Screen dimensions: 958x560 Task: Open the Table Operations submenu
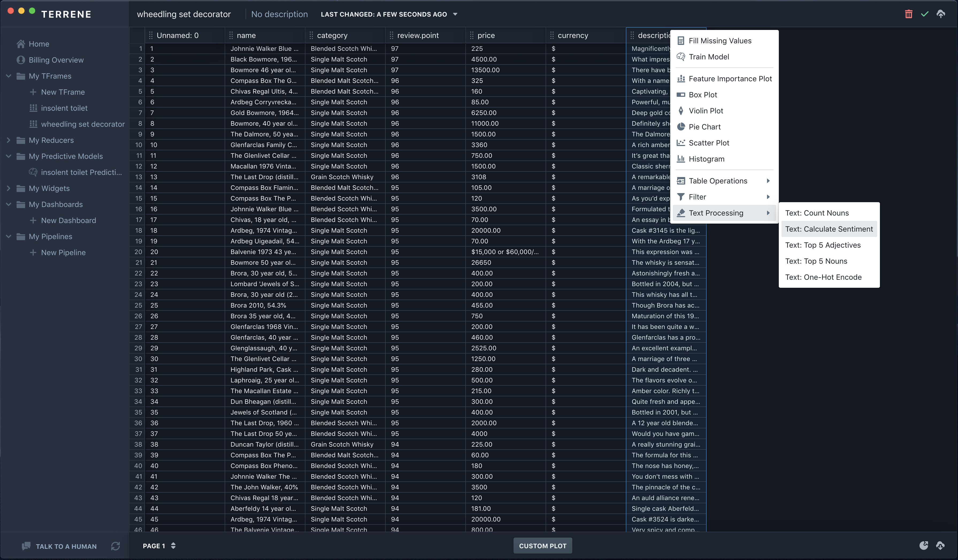coord(718,181)
